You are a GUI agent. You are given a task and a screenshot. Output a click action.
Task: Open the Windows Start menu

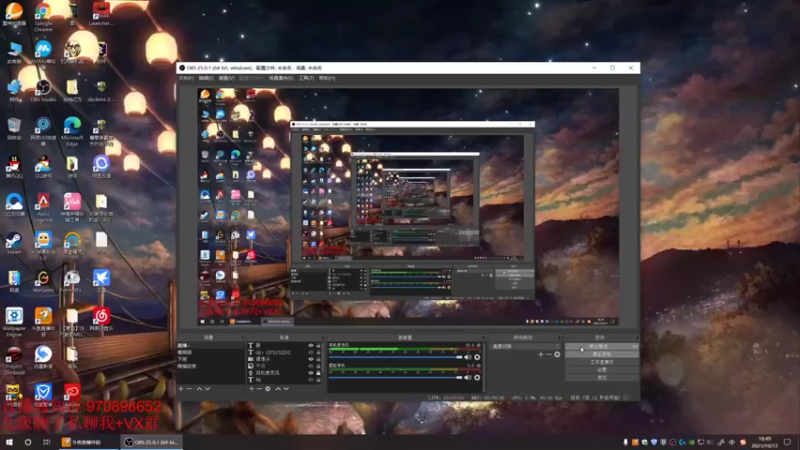point(9,442)
